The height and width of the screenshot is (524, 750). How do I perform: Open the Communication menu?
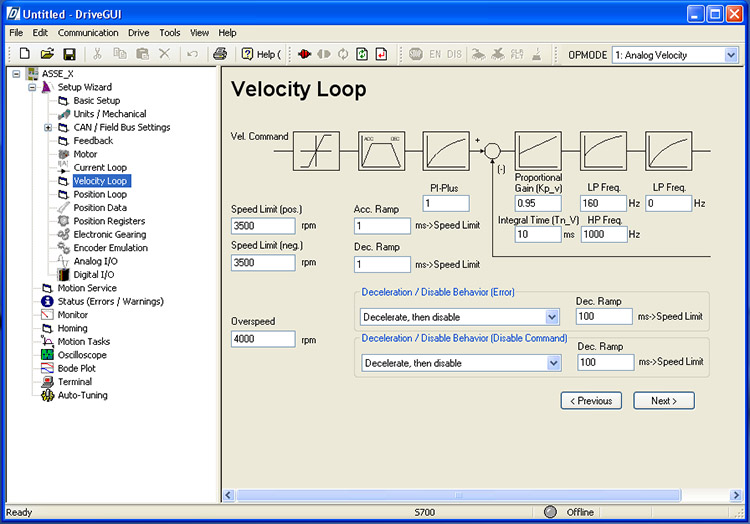click(88, 33)
